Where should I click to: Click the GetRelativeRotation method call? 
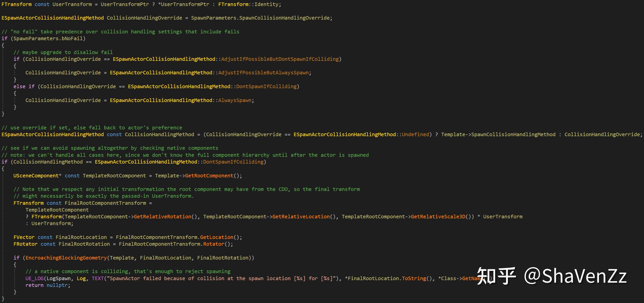[x=162, y=217]
